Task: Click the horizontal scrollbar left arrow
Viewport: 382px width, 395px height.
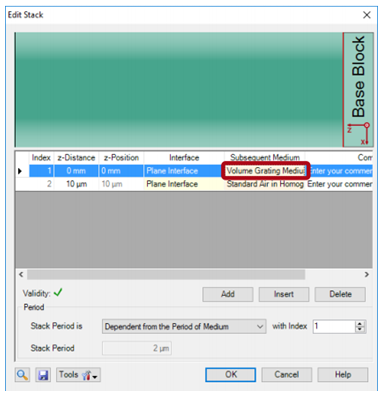Action: (x=21, y=275)
